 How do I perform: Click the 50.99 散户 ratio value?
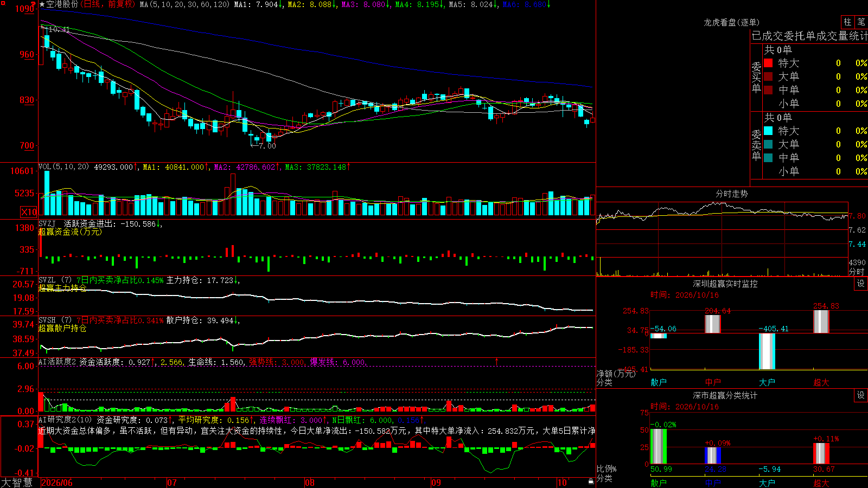point(661,469)
